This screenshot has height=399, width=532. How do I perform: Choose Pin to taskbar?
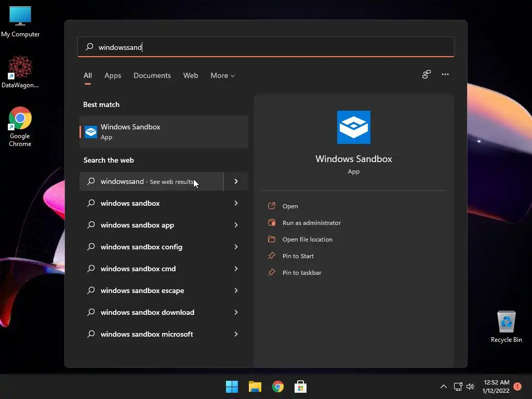302,272
